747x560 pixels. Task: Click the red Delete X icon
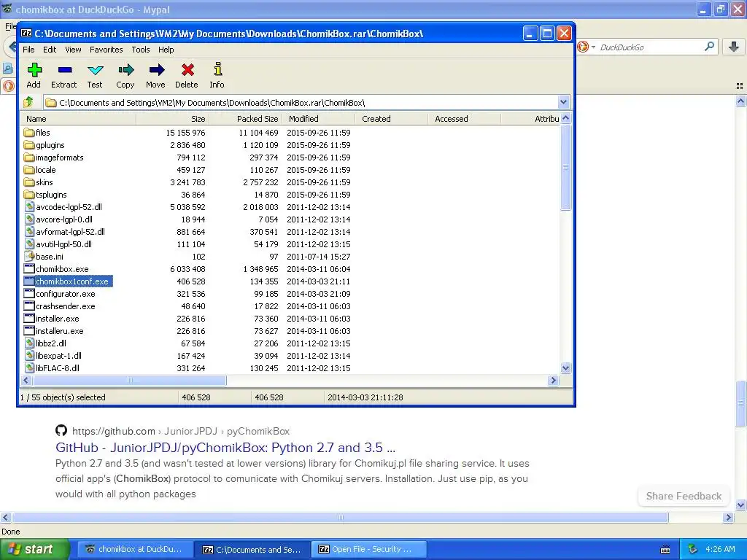point(187,71)
